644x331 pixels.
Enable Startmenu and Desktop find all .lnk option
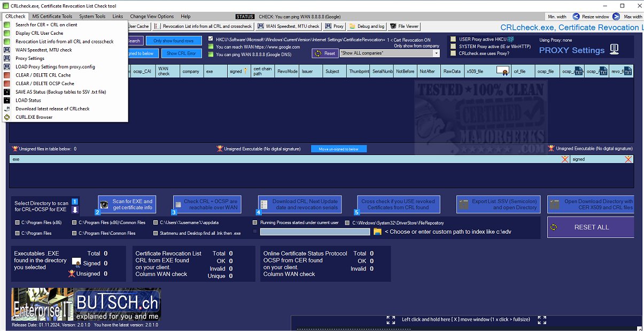(156, 233)
